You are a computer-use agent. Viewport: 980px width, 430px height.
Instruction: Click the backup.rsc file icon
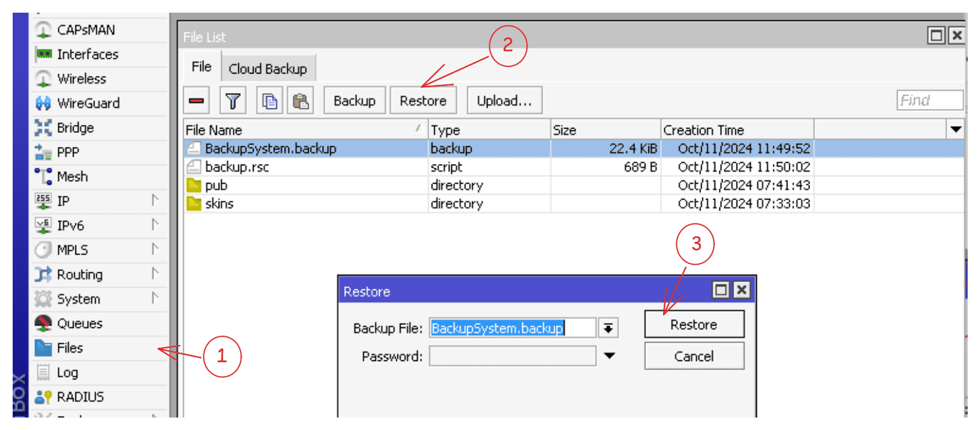[193, 167]
